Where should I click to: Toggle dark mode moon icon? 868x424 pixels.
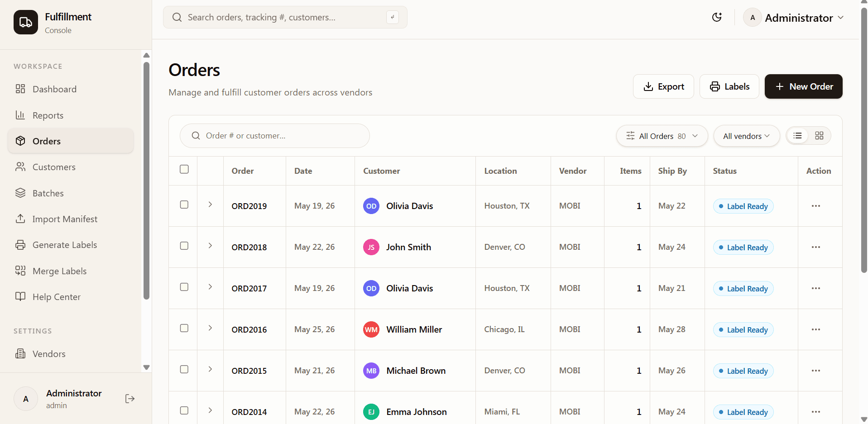717,17
